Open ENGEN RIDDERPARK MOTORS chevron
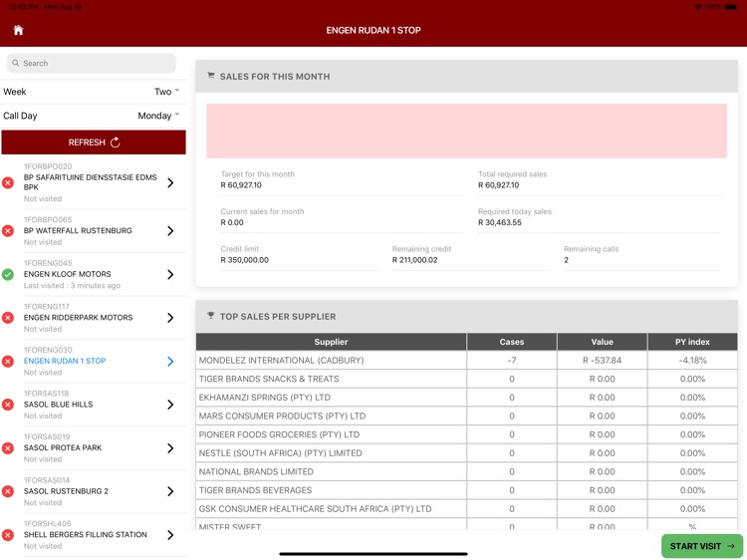The image size is (747, 560). pyautogui.click(x=170, y=318)
